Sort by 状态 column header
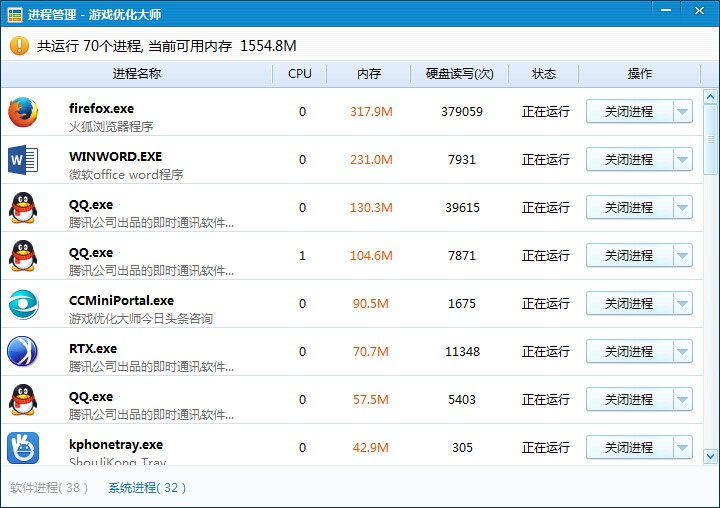Image resolution: width=720 pixels, height=508 pixels. coord(544,73)
